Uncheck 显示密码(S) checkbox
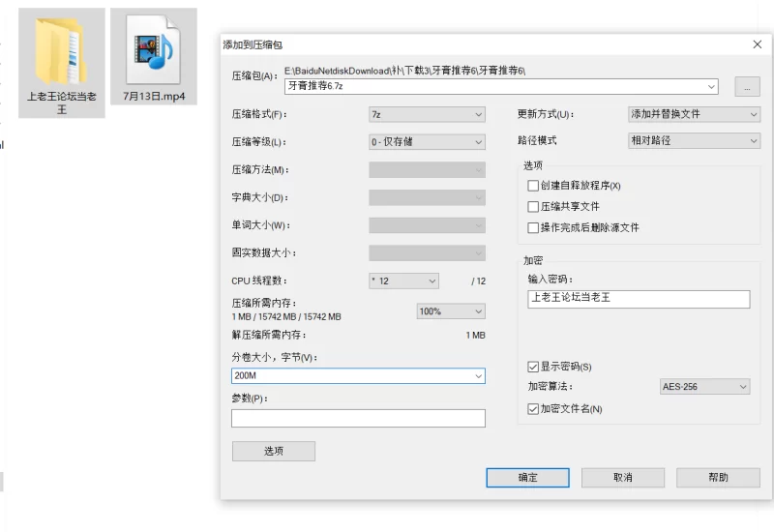 pos(533,367)
